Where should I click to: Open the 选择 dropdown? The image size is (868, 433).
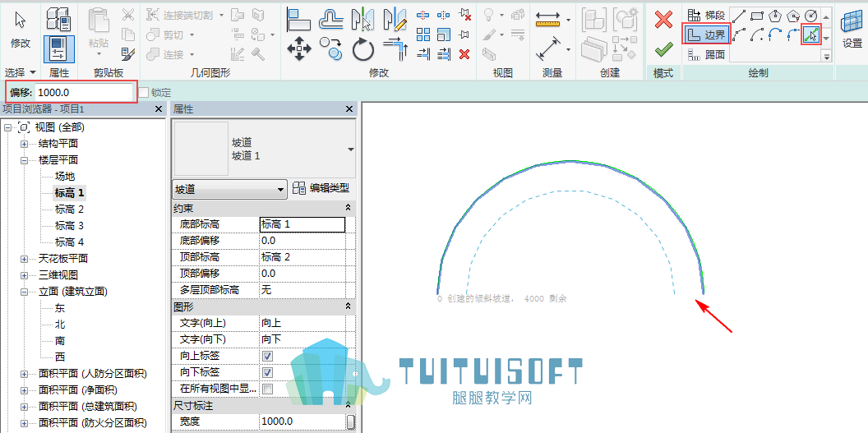point(20,72)
